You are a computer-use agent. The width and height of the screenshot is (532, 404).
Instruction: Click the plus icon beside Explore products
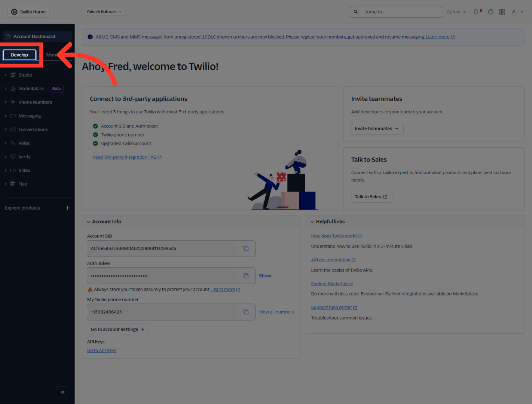(68, 208)
